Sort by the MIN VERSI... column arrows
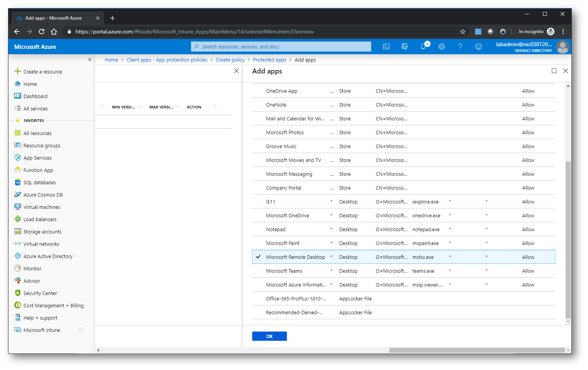The image size is (588, 370). click(x=140, y=107)
